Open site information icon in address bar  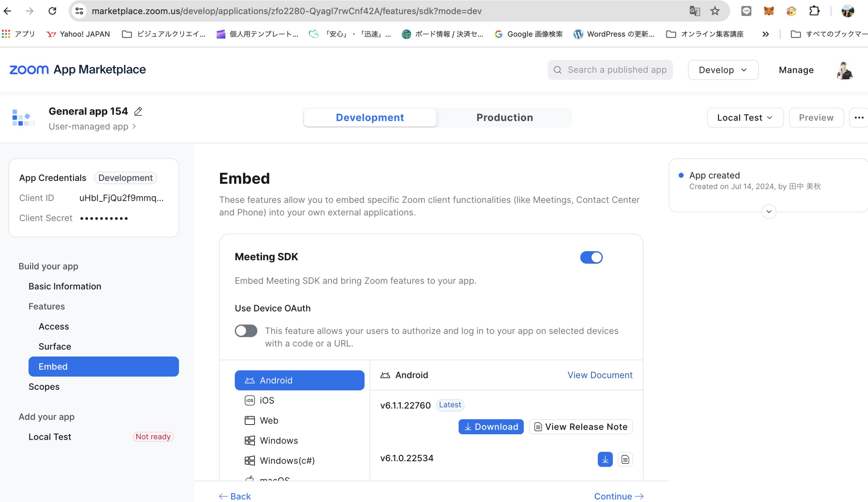click(x=79, y=11)
